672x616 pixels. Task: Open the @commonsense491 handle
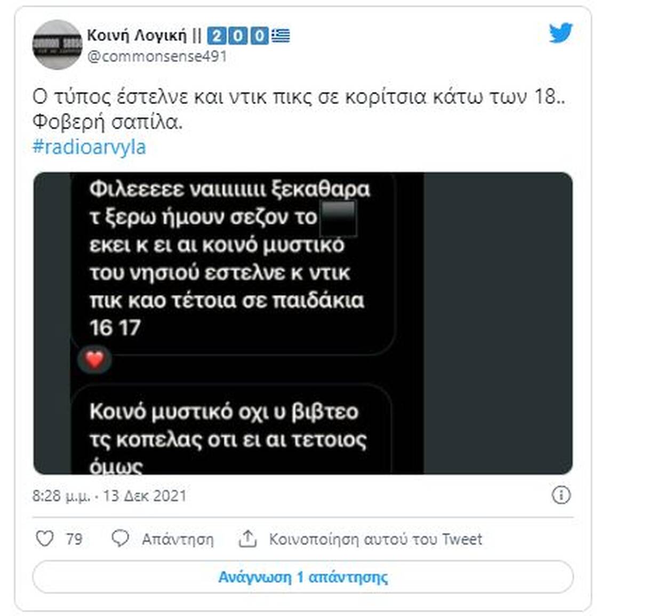coord(157,57)
